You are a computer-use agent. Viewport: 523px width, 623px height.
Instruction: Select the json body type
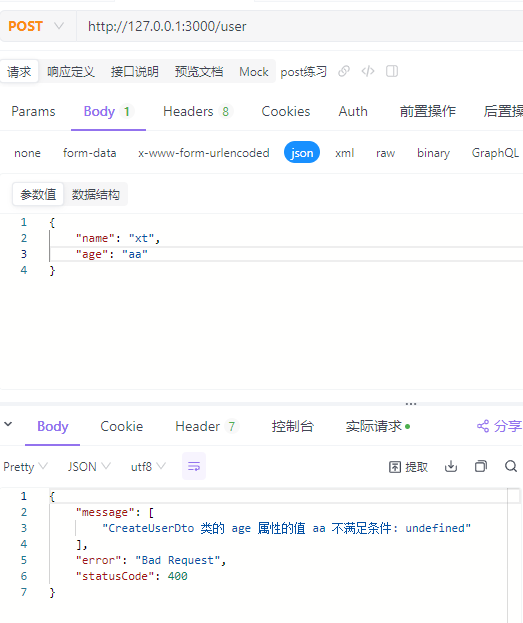click(x=302, y=153)
